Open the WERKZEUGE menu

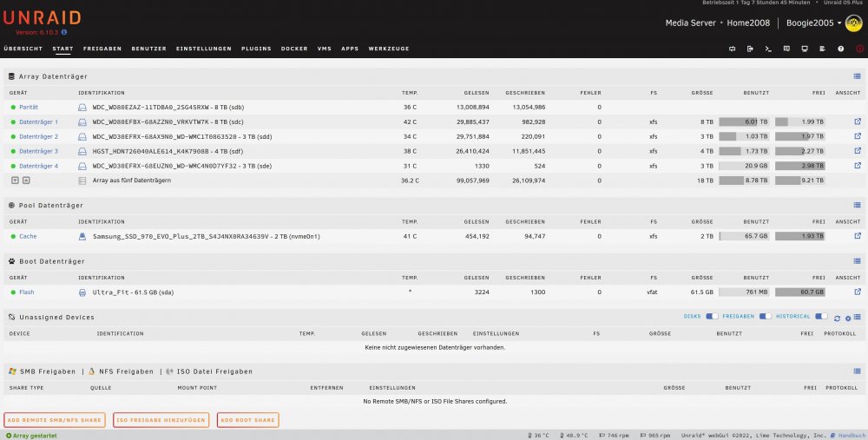[389, 49]
